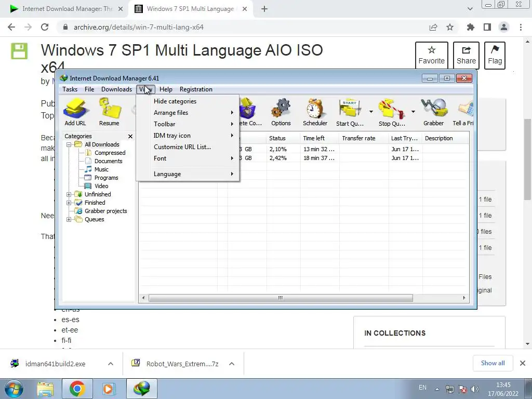
Task: Sort by the Status column header
Action: click(x=283, y=138)
